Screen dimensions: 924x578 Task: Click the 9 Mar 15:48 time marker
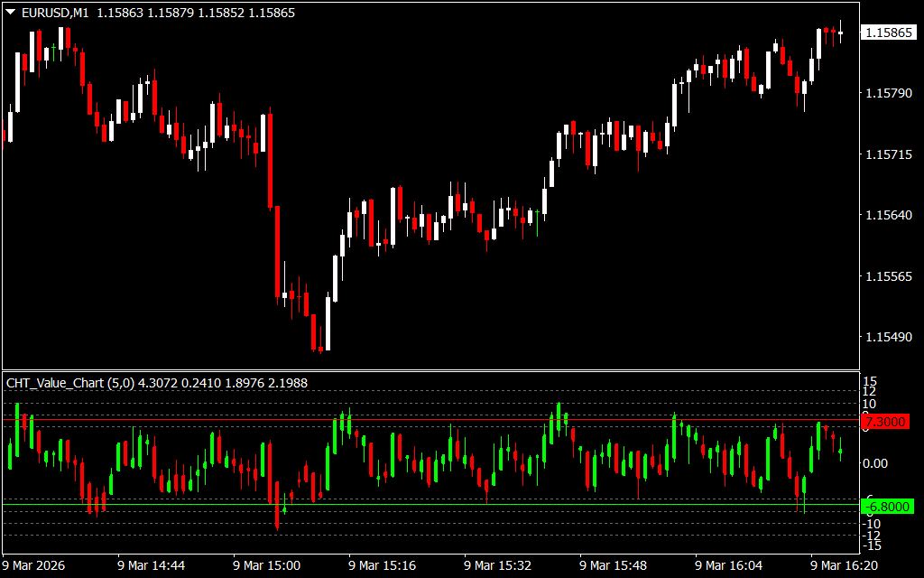614,565
